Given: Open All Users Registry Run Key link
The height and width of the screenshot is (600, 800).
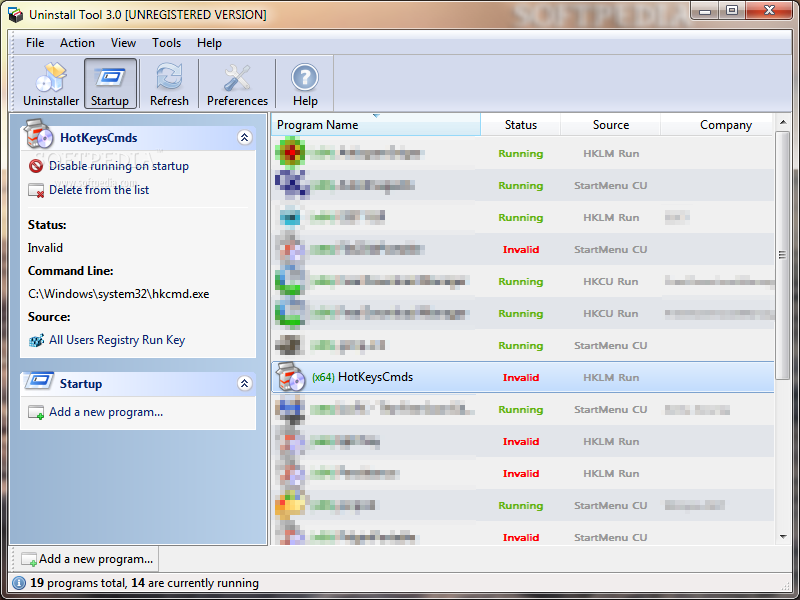Looking at the screenshot, I should [117, 340].
